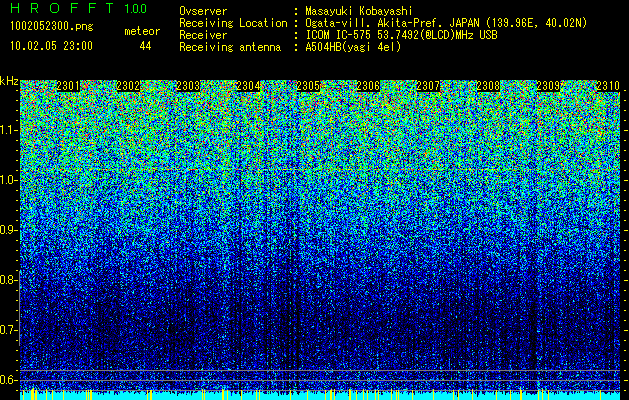Viewport: 629px width, 400px height.
Task: Click the 2304 time marker
Action: tap(248, 86)
